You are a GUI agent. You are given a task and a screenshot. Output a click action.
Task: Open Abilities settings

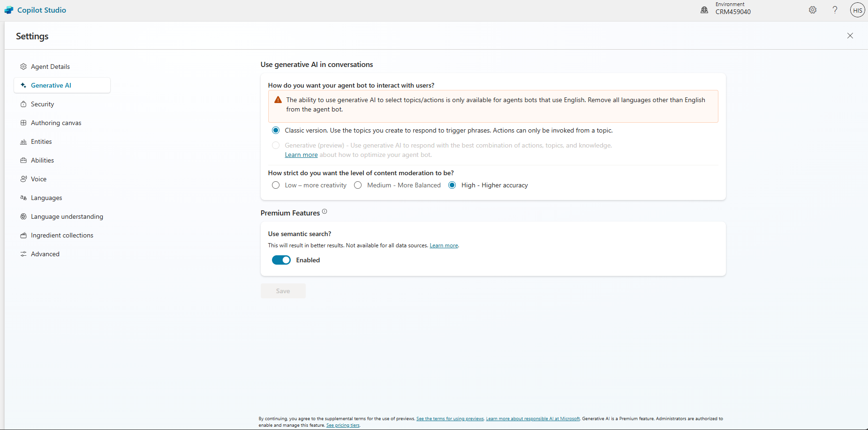tap(62, 160)
